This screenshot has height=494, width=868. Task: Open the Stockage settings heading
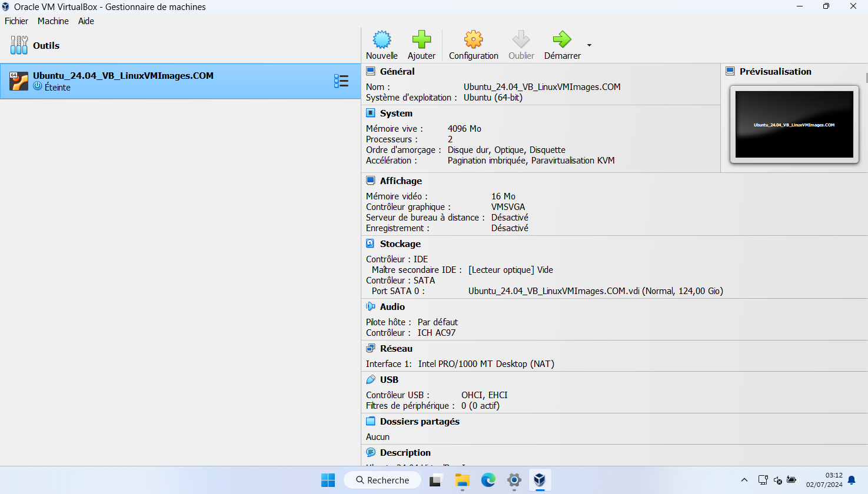pos(400,243)
